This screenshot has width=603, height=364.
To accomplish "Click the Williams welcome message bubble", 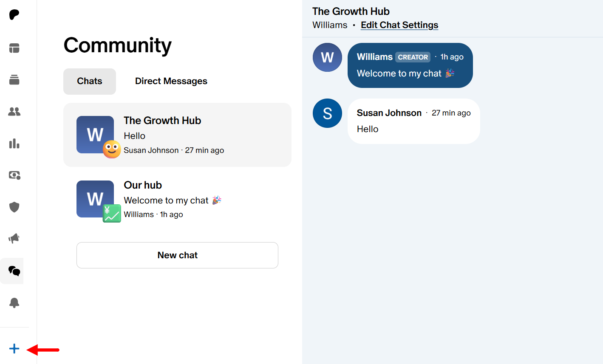I will [x=410, y=65].
